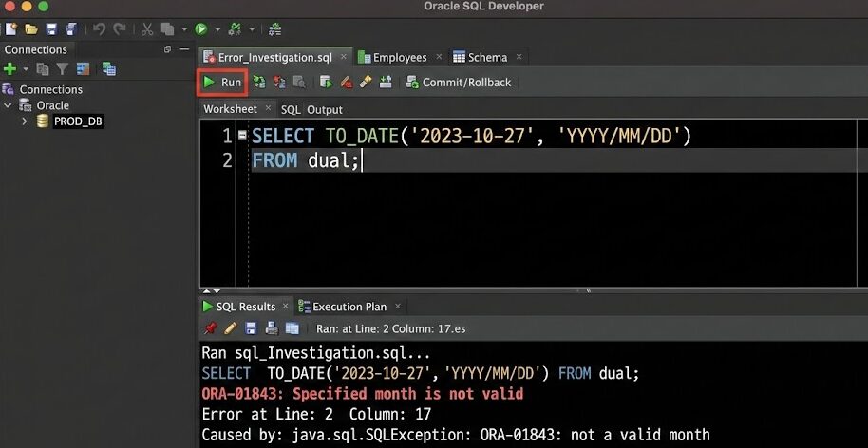Viewport: 868px width, 448px height.
Task: Click the buffer-size window icon in results toolbar
Action: 292,328
